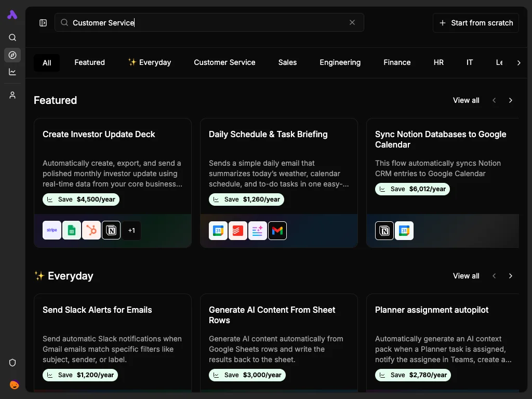
Task: Select the All tab
Action: coord(47,63)
